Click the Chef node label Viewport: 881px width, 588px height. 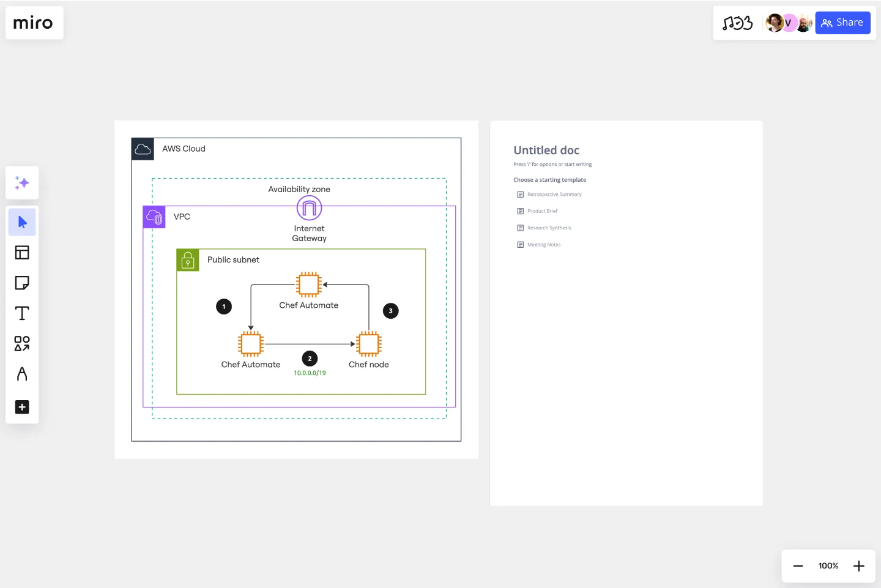coord(369,365)
